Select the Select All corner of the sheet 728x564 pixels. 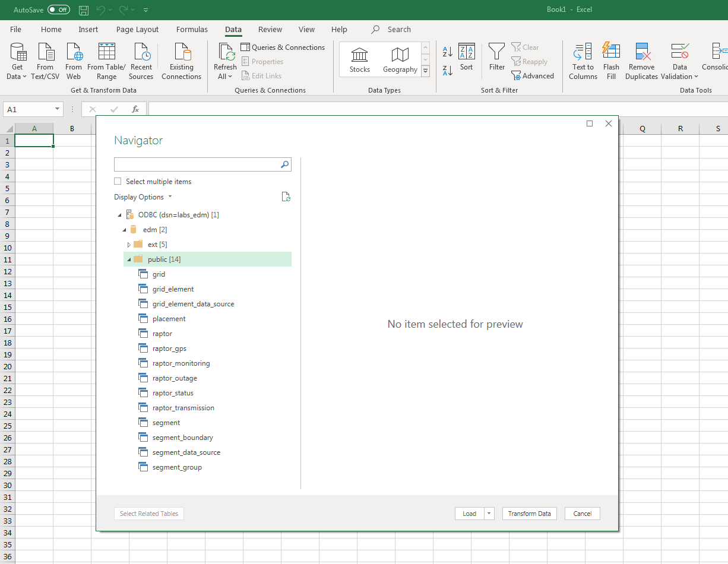7,129
